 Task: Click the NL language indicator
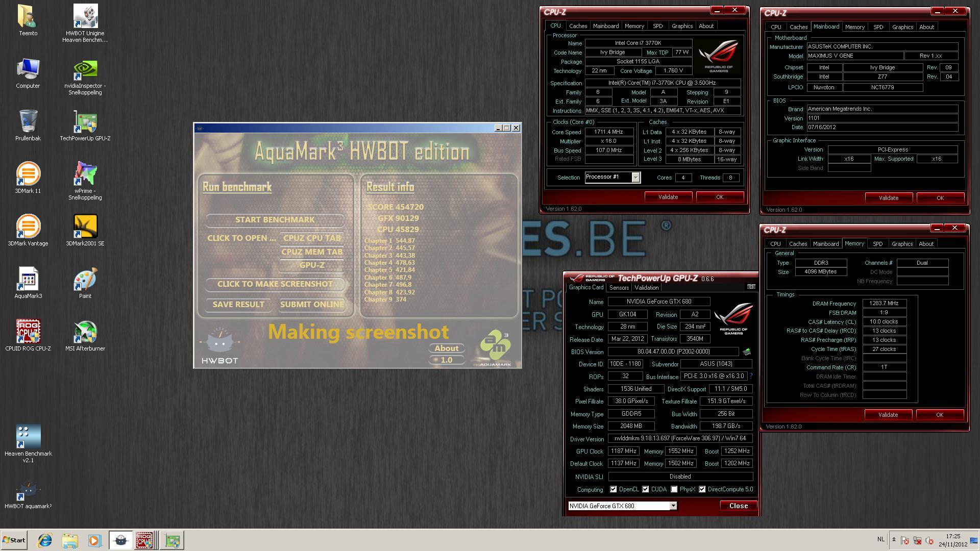point(880,539)
